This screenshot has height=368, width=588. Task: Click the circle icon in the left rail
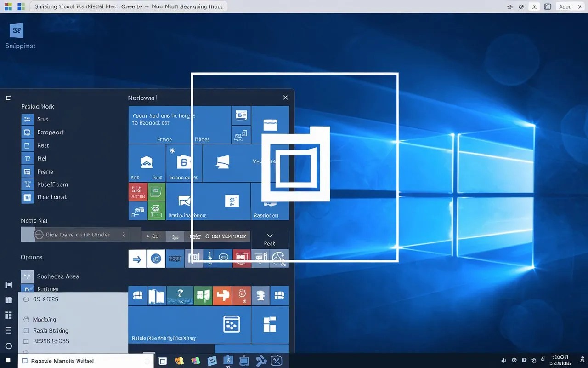pos(8,346)
